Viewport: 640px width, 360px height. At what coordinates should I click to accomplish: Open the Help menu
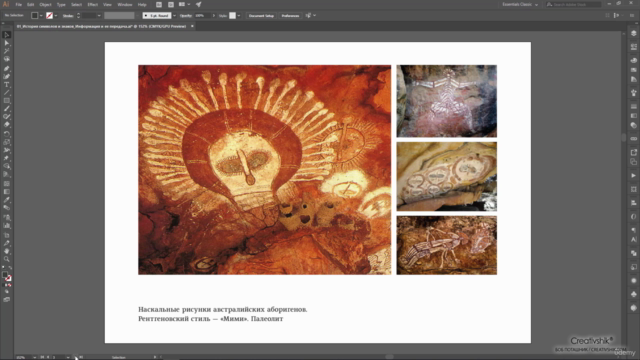(142, 4)
